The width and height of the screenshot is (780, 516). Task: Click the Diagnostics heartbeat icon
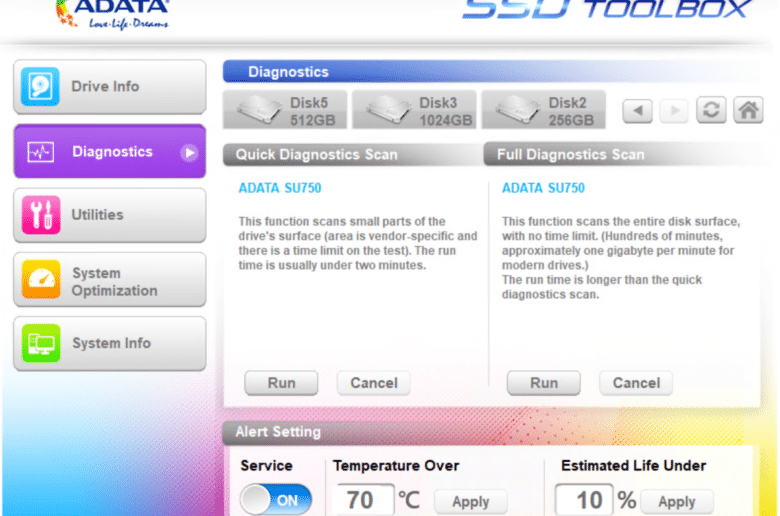point(40,152)
